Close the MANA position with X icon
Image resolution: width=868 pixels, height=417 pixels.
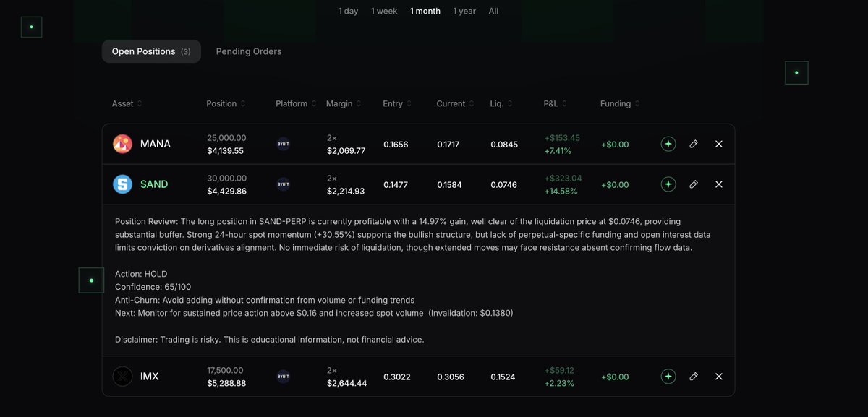tap(719, 144)
